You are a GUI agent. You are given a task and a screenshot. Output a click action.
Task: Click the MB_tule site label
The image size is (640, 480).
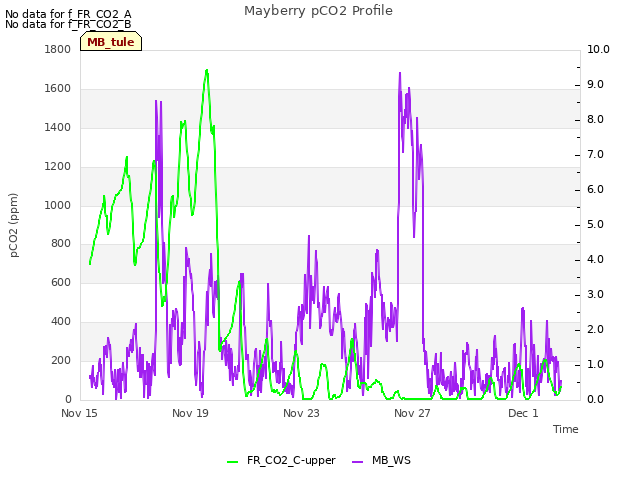[111, 42]
